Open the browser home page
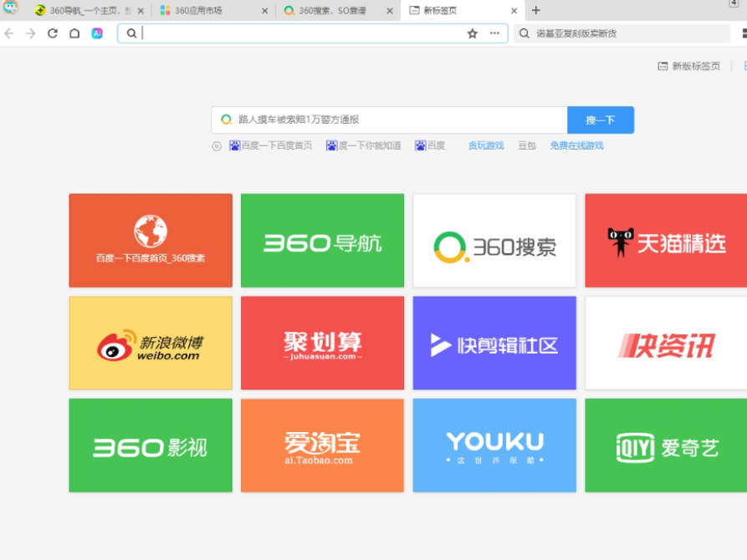Viewport: 747px width, 560px height. click(74, 33)
